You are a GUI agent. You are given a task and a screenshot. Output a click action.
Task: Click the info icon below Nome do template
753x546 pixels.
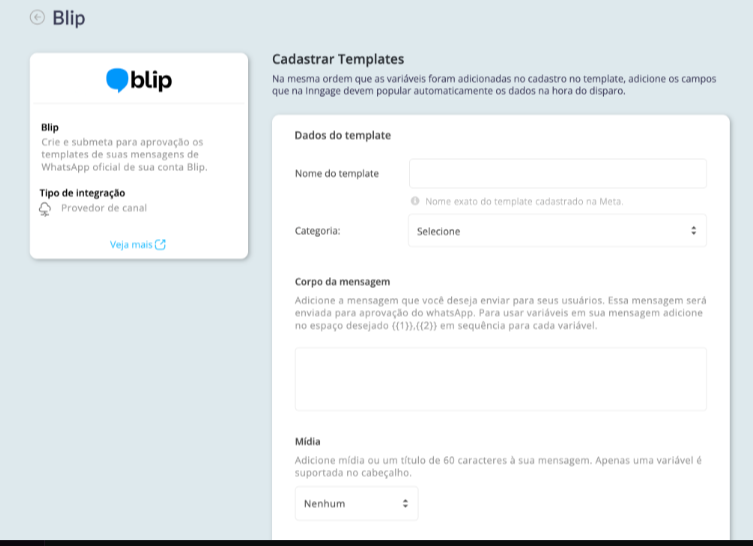[x=415, y=201]
